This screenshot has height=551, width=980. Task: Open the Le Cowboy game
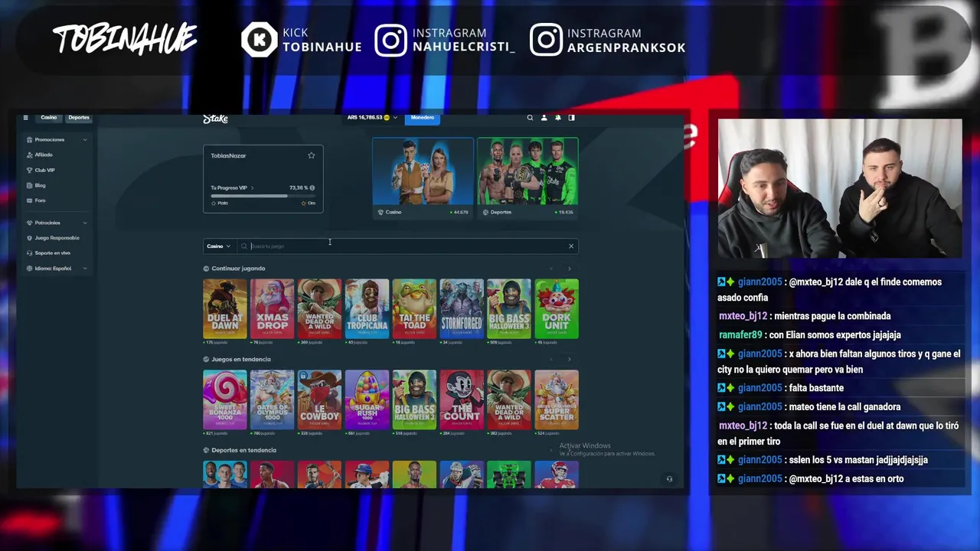point(319,399)
